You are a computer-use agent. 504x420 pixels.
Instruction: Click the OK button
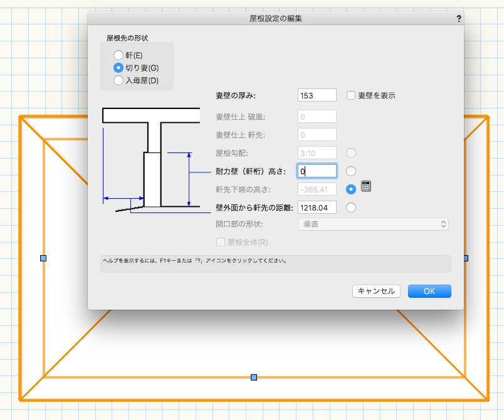point(429,291)
